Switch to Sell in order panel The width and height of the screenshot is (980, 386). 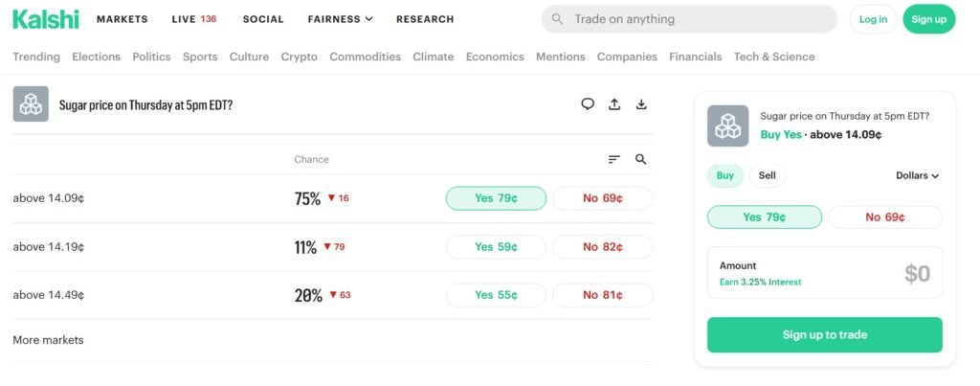(768, 175)
